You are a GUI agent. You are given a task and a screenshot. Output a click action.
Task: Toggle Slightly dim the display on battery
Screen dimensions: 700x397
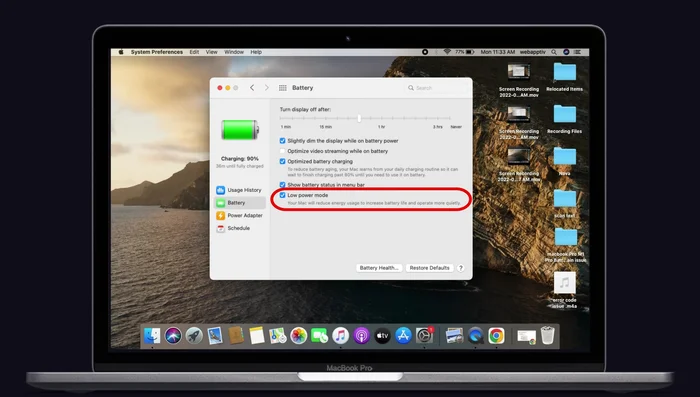click(x=283, y=141)
